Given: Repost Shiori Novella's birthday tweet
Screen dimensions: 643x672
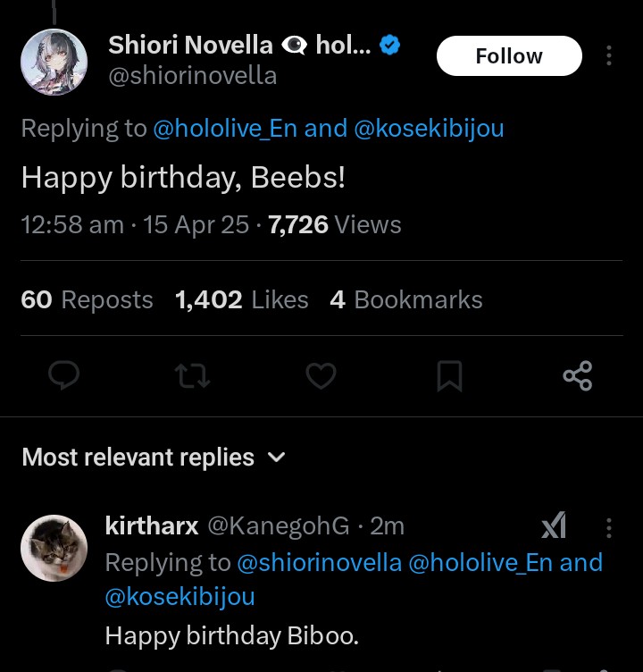Looking at the screenshot, I should click(193, 376).
